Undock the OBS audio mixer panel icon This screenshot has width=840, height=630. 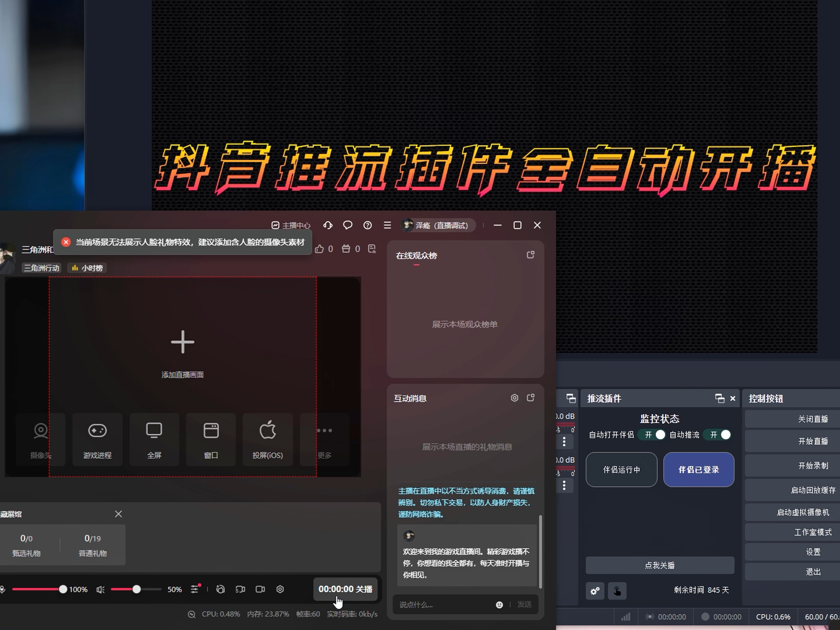click(x=571, y=398)
